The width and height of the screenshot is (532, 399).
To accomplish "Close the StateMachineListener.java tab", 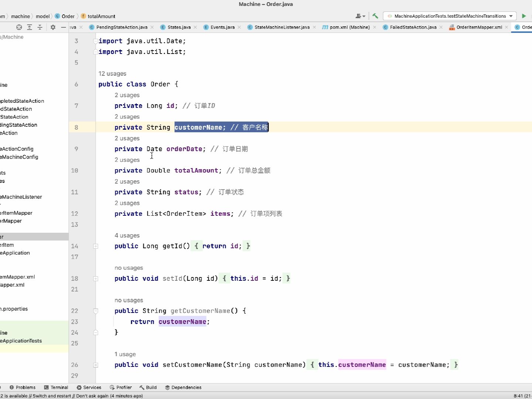I will point(314,27).
